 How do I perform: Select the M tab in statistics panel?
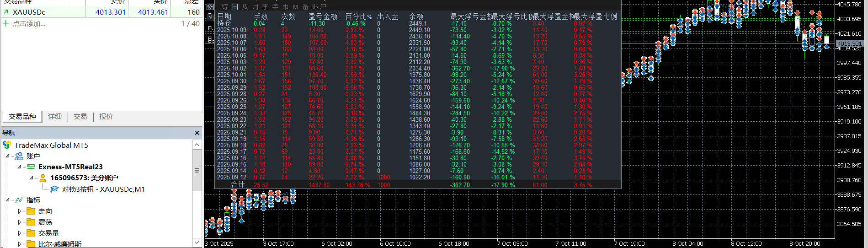coord(296,7)
